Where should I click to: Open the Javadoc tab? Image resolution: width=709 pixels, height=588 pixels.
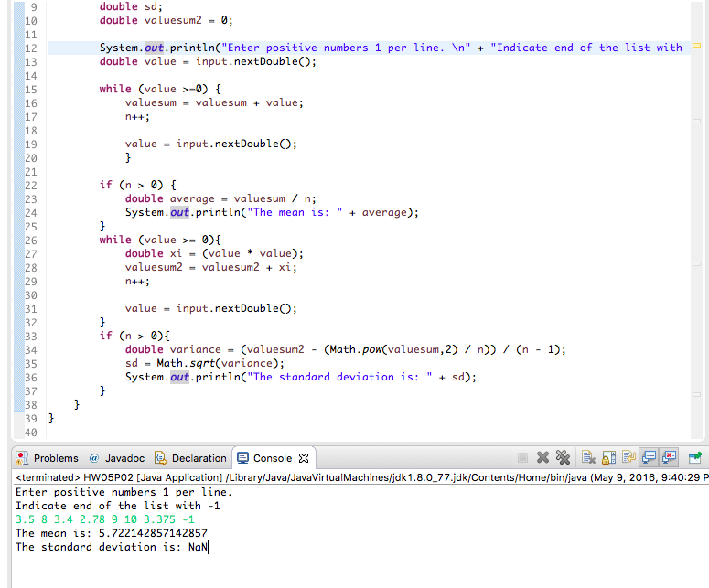116,458
